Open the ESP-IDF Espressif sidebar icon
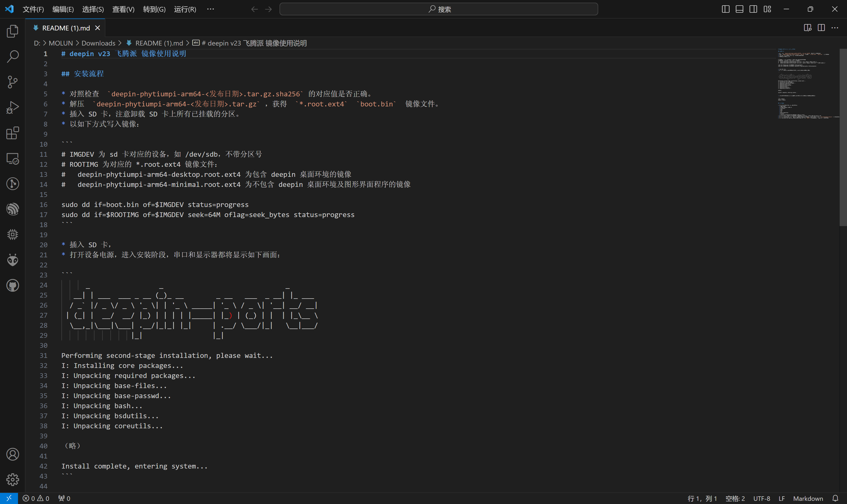The width and height of the screenshot is (847, 504). point(12,209)
